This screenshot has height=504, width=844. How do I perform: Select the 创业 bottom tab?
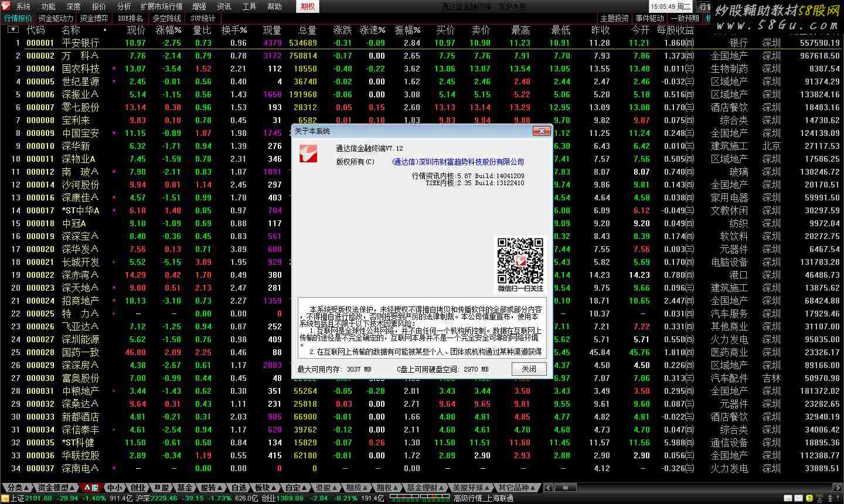point(138,488)
